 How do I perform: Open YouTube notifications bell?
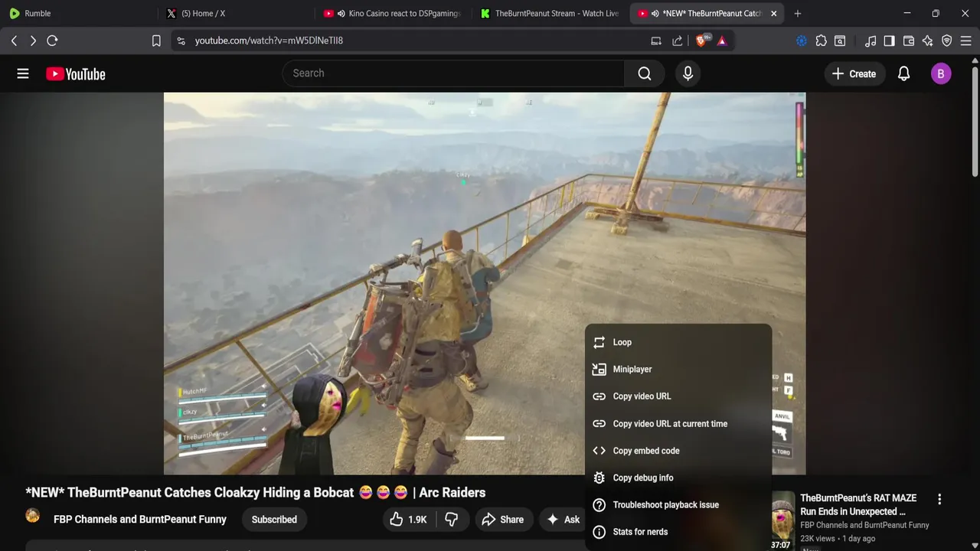coord(903,73)
